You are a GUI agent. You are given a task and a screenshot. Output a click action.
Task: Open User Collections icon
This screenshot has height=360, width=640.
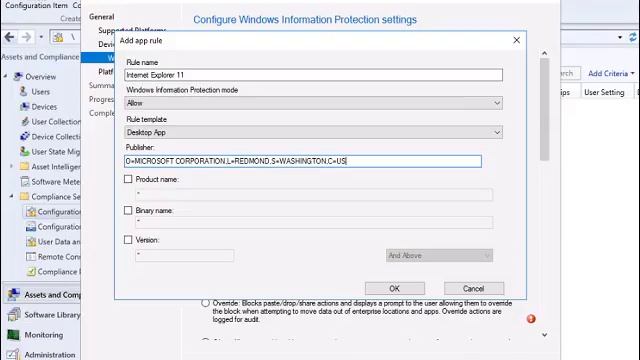point(25,122)
